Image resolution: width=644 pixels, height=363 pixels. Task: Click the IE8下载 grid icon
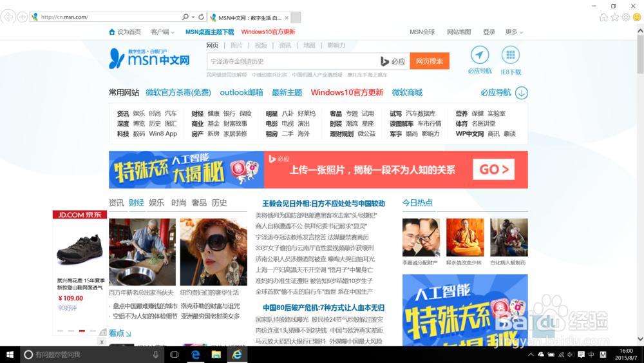511,55
